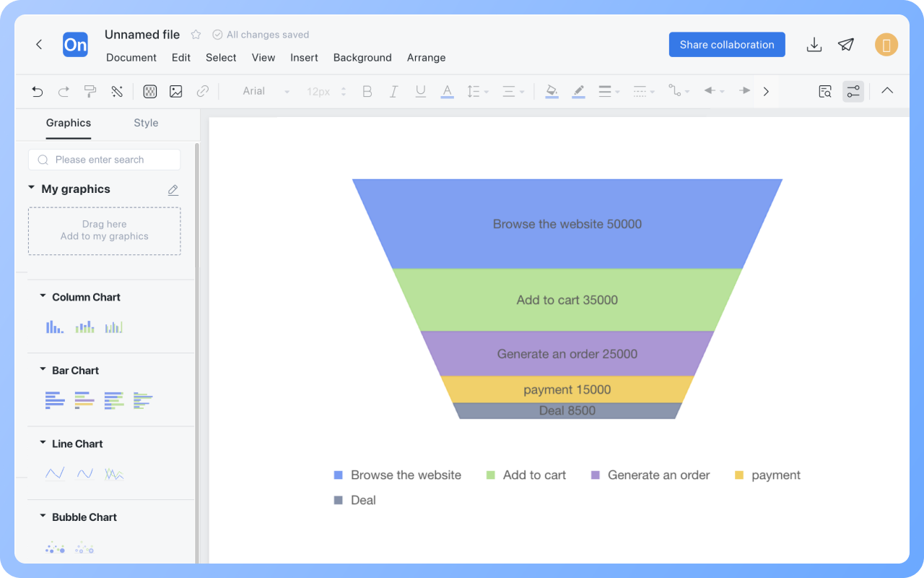Open the find and replace icon
The height and width of the screenshot is (578, 924).
pyautogui.click(x=824, y=91)
